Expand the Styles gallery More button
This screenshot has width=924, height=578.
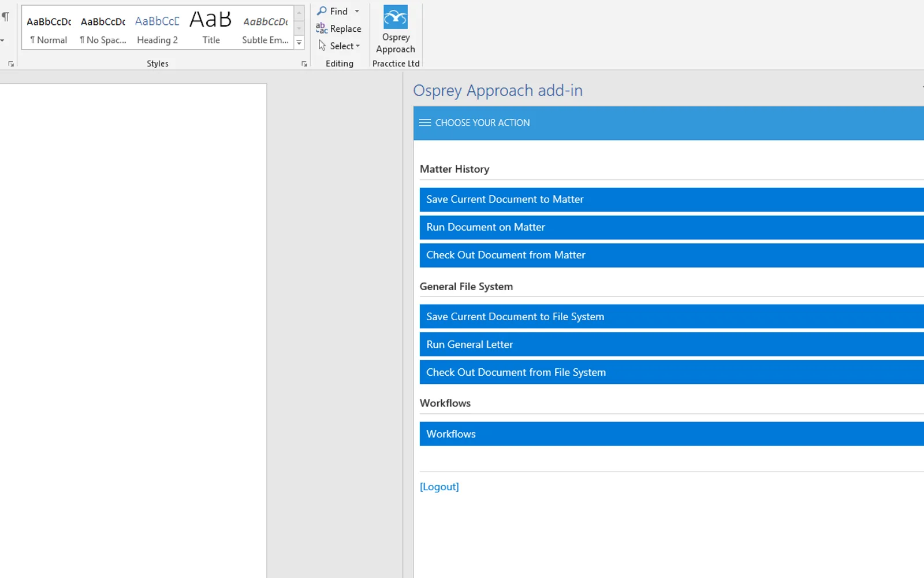299,43
